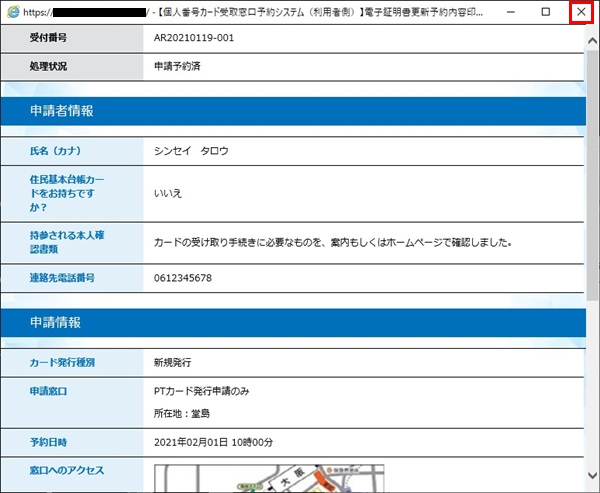
Task: Minimize the reservation popup window
Action: (509, 13)
